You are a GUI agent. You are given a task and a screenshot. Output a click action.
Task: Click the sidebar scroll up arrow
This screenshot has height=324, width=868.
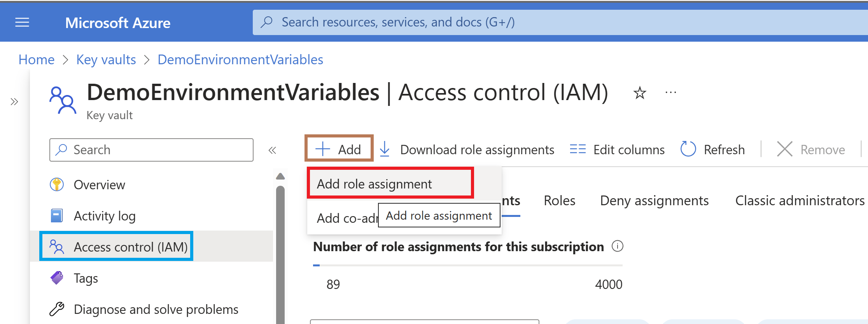(x=280, y=176)
